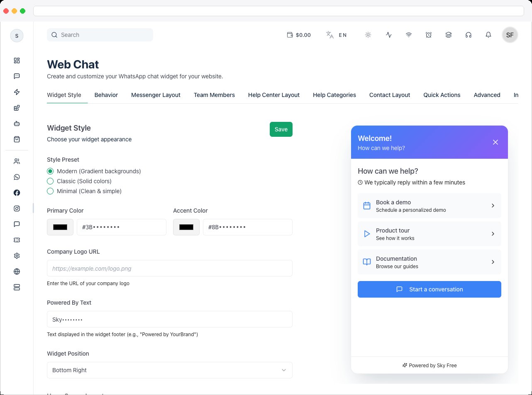Viewport: 532px width, 395px height.
Task: Open the notifications bell icon
Action: 488,35
